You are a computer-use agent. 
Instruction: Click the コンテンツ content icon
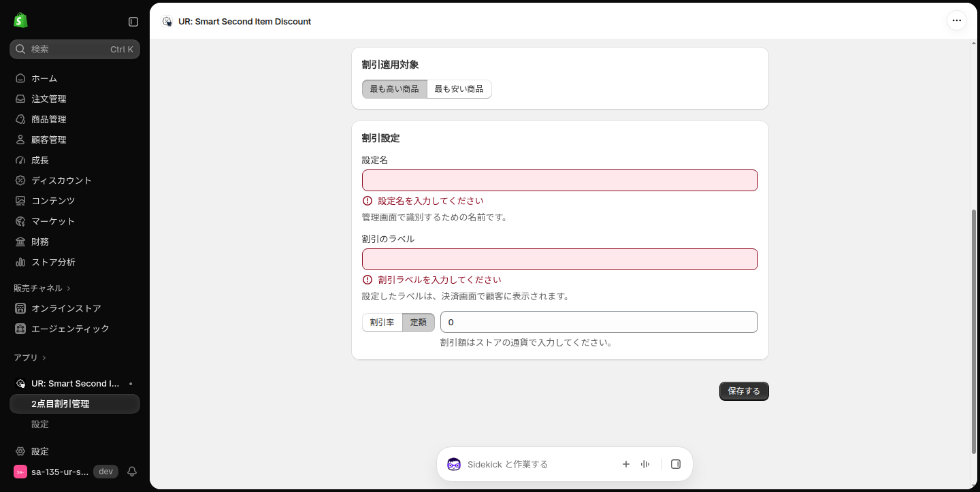click(x=20, y=201)
